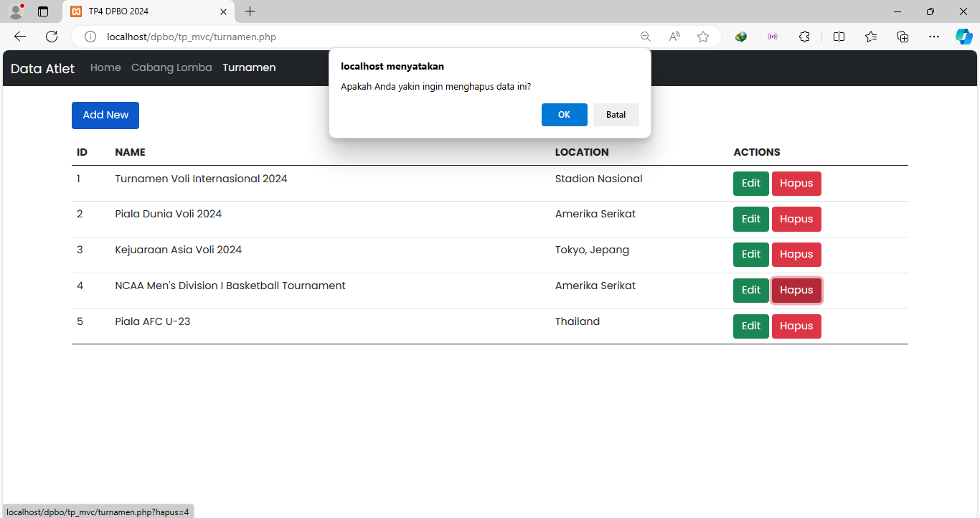
Task: Edit the Piala AFC U-23 row
Action: coord(750,326)
